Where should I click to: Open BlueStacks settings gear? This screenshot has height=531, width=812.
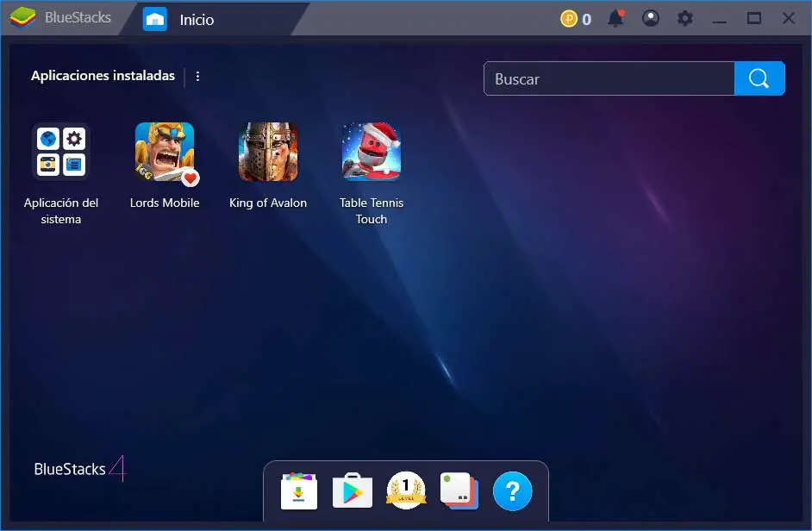click(x=684, y=19)
